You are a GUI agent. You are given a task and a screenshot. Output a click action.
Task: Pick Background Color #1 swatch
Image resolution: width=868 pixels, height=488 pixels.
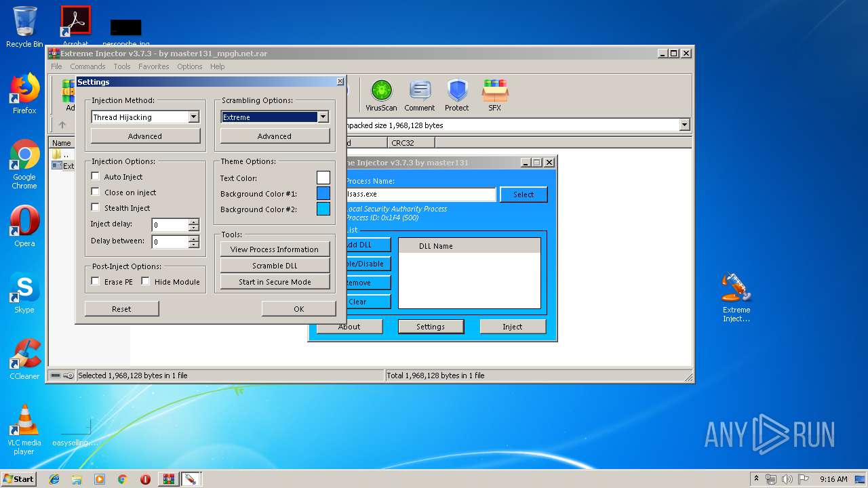[323, 193]
